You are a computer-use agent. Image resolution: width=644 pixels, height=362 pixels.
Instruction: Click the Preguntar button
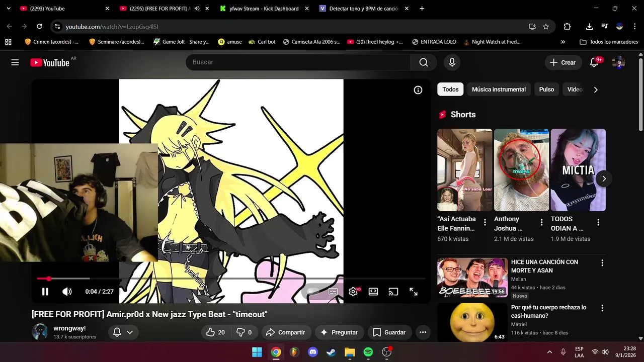(x=339, y=332)
